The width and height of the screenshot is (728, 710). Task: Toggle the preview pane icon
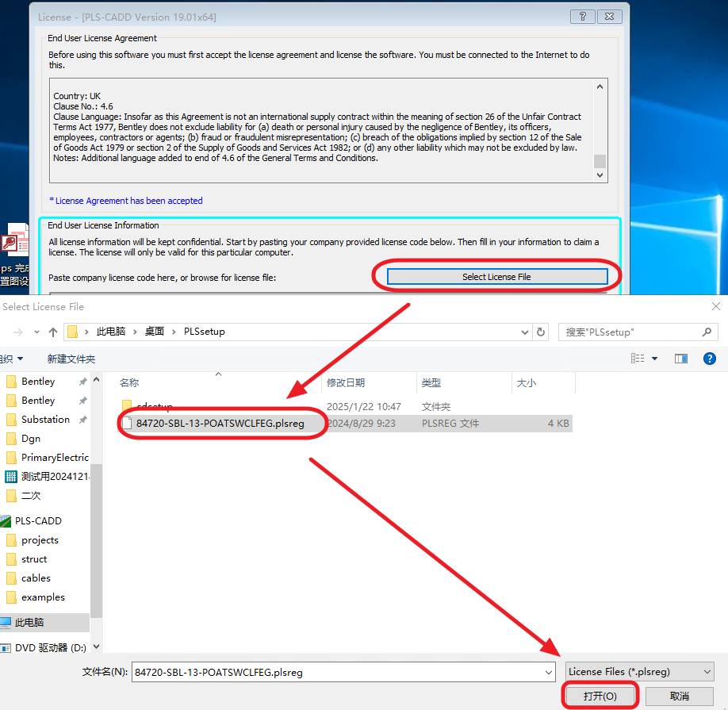point(681,359)
